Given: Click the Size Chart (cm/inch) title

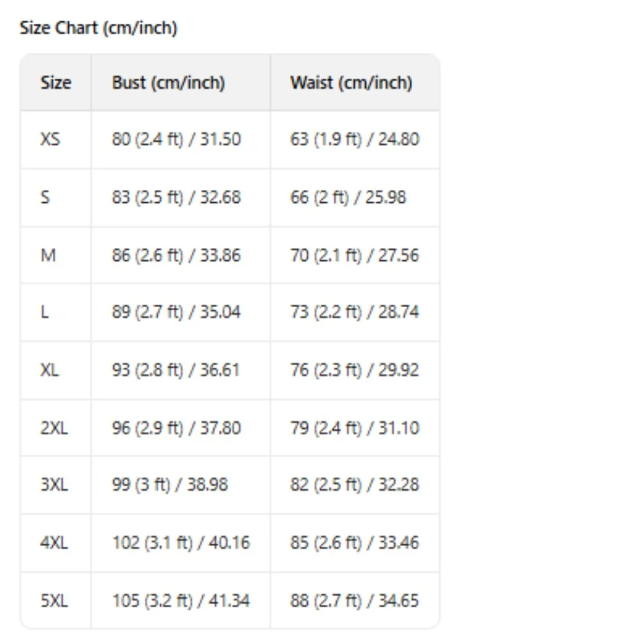Looking at the screenshot, I should (98, 28).
